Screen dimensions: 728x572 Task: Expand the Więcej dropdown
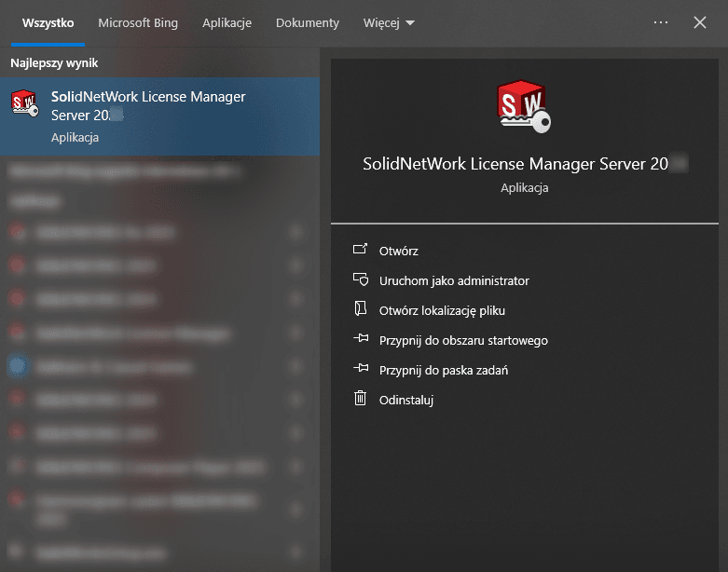pyautogui.click(x=389, y=22)
